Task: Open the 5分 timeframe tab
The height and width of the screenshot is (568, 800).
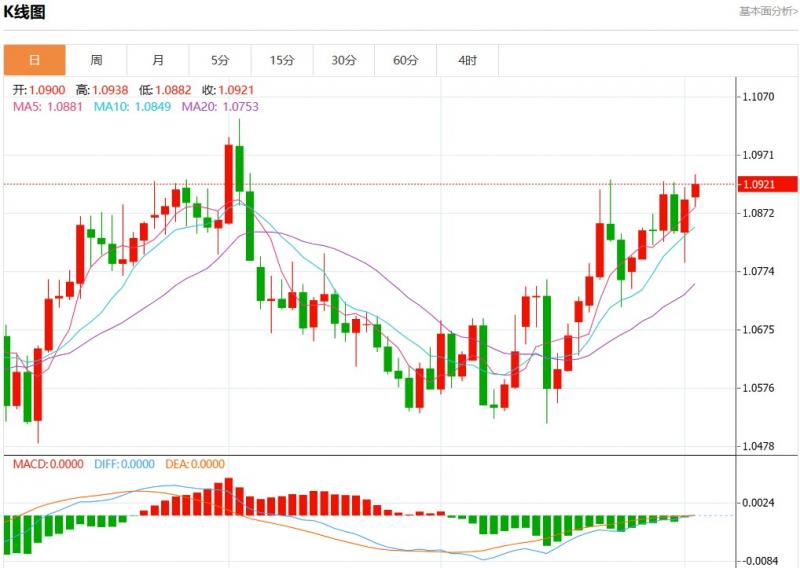Action: click(220, 60)
